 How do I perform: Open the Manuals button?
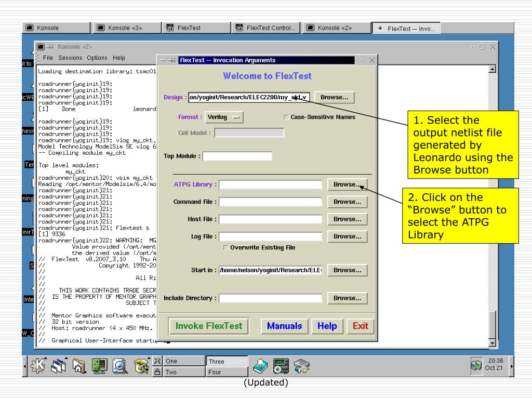click(284, 326)
